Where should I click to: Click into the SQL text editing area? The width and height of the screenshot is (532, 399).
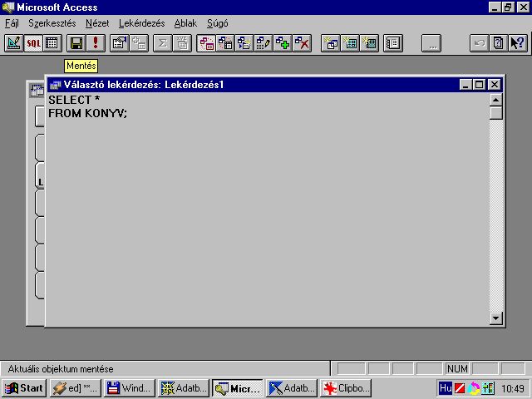coord(268,209)
